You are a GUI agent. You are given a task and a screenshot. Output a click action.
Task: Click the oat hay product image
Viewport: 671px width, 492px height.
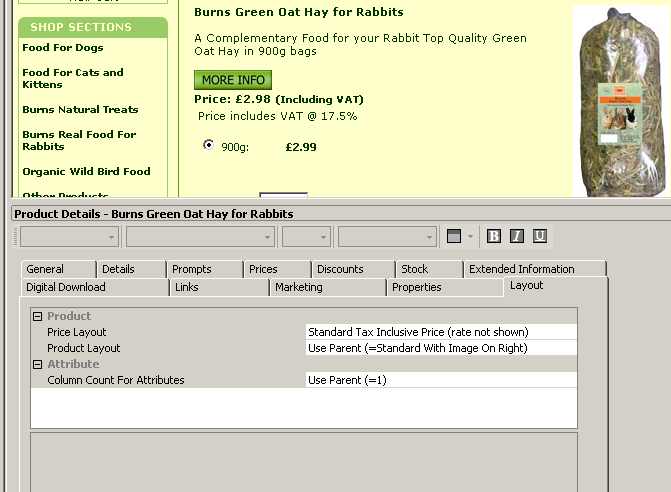(618, 100)
